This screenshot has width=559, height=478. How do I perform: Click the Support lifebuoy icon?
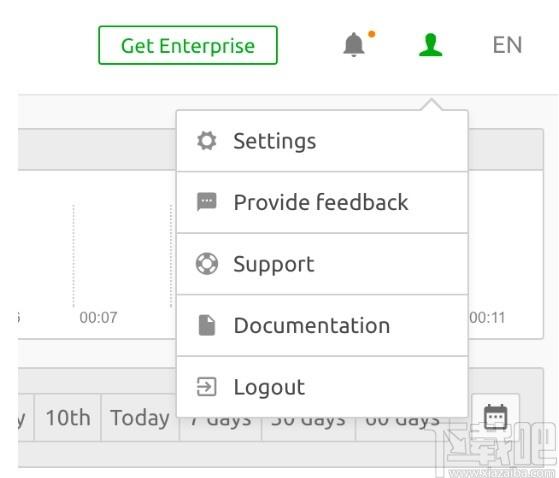pyautogui.click(x=206, y=264)
